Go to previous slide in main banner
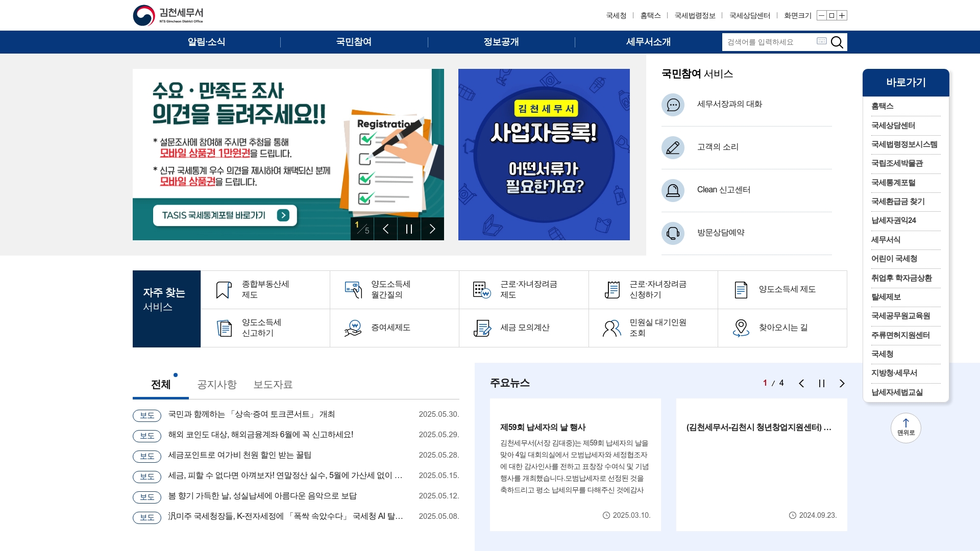 point(386,229)
